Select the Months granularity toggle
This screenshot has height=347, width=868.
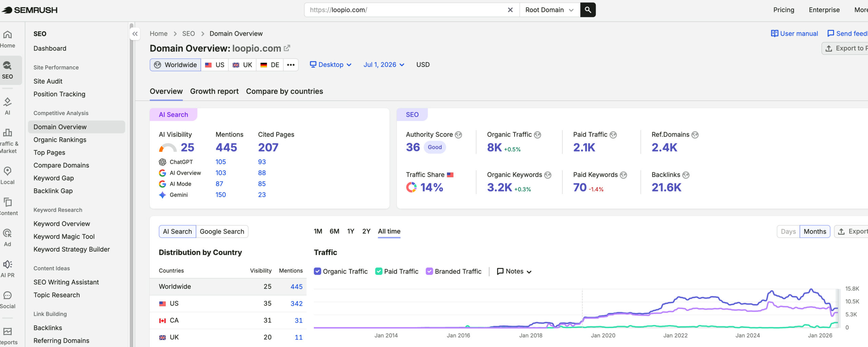click(815, 232)
